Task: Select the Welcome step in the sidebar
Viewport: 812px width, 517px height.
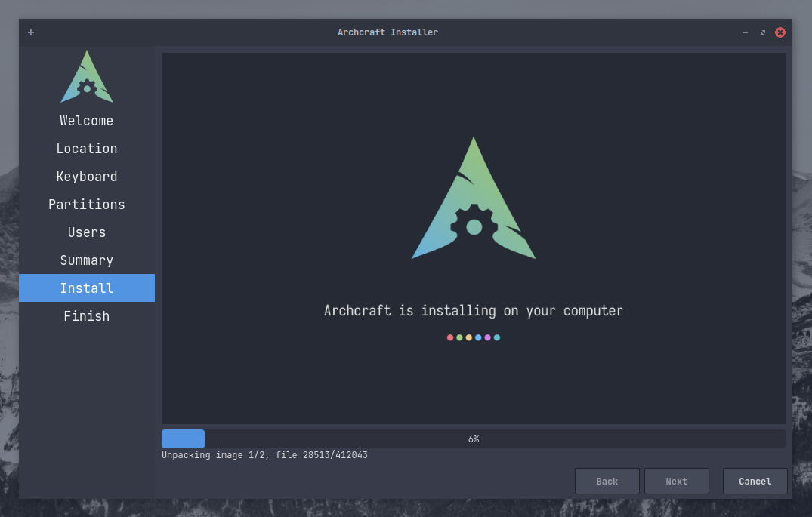Action: 86,121
